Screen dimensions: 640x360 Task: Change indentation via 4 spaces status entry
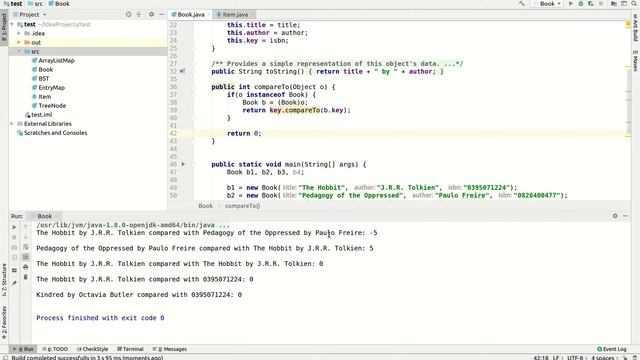pos(602,358)
